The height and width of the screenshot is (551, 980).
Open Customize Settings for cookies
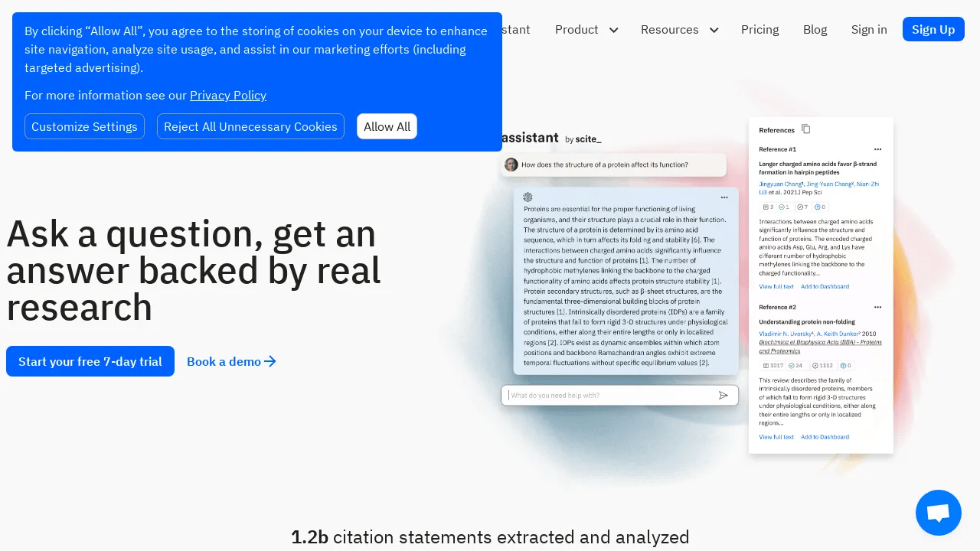(84, 126)
